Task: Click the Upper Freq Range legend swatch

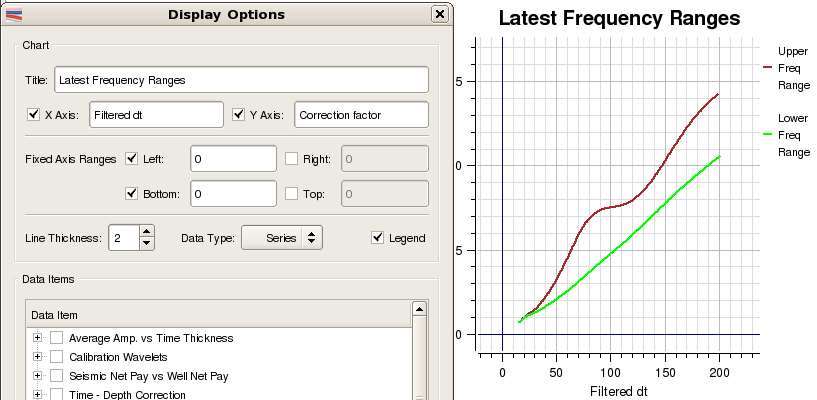Action: [x=769, y=67]
